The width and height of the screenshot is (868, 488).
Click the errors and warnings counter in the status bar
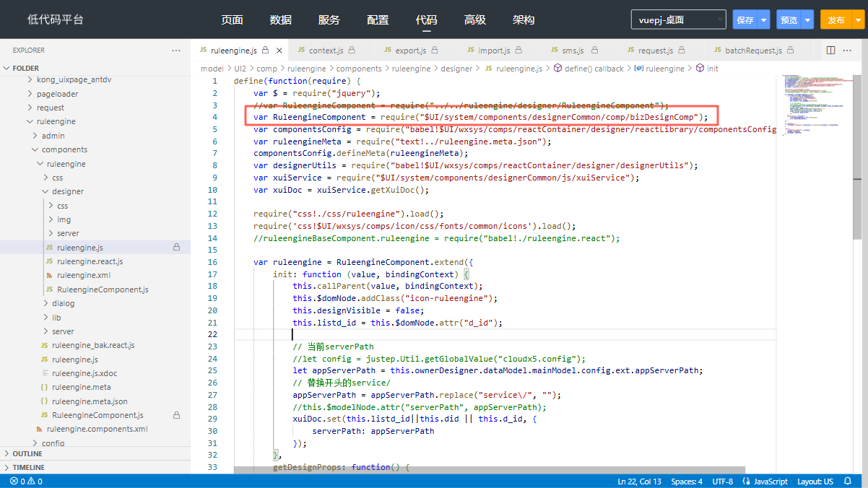click(26, 482)
